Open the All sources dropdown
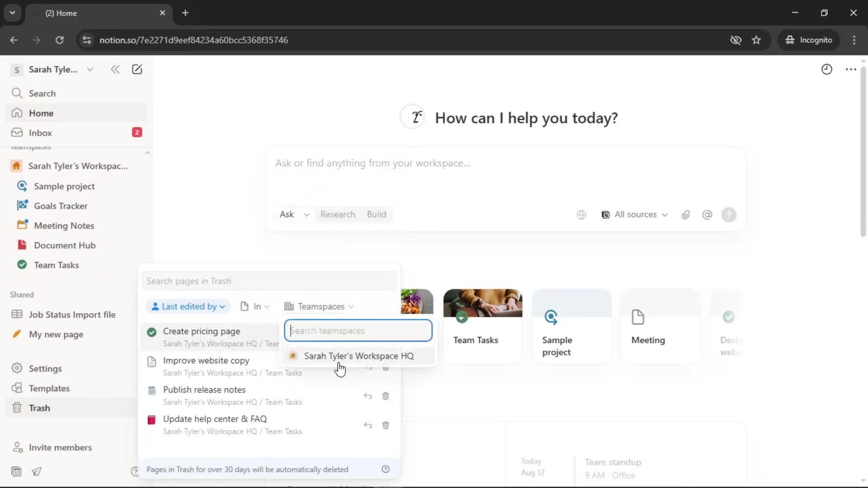Image resolution: width=868 pixels, height=488 pixels. (x=635, y=215)
